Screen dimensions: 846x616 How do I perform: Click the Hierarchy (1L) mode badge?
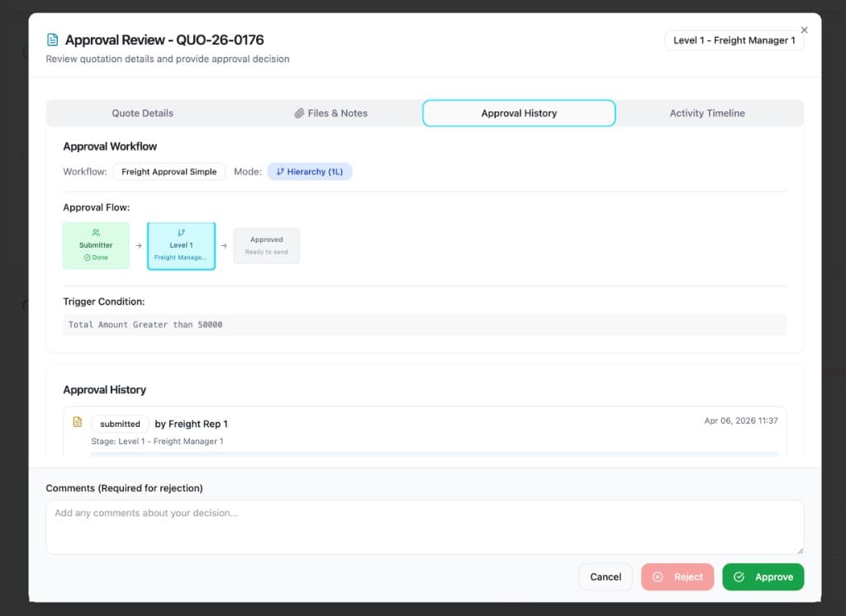click(x=310, y=171)
